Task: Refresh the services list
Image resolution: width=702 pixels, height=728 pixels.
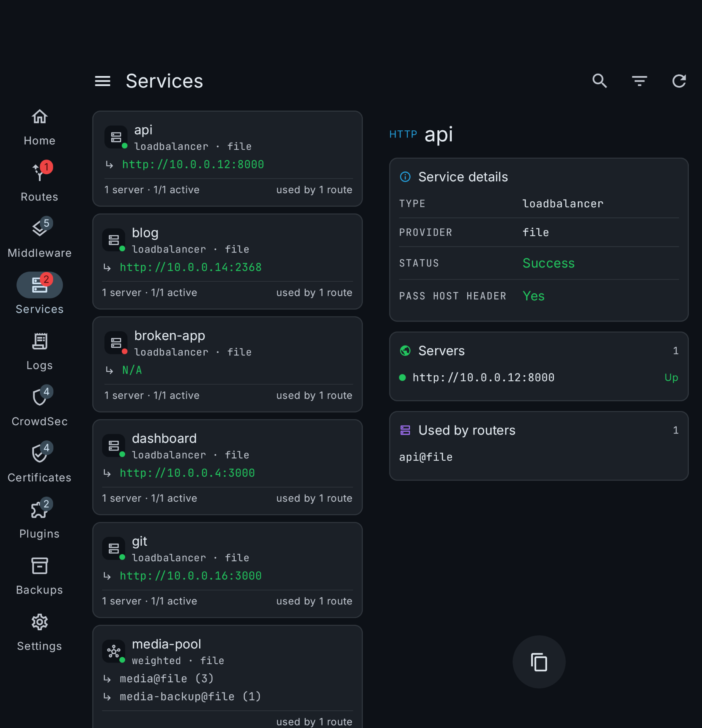Action: pos(679,81)
